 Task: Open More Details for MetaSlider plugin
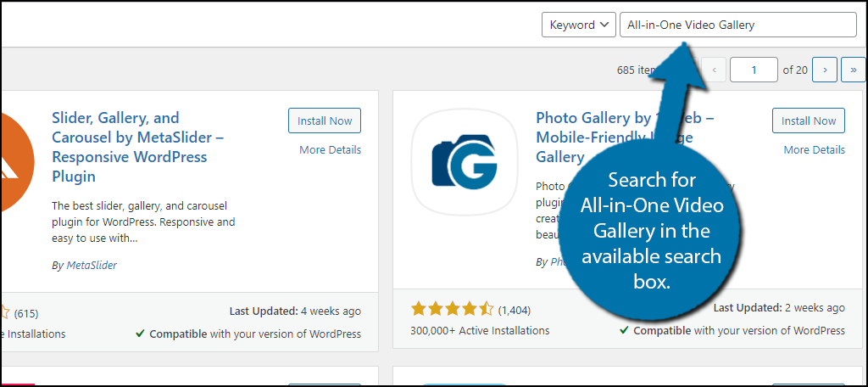[330, 149]
